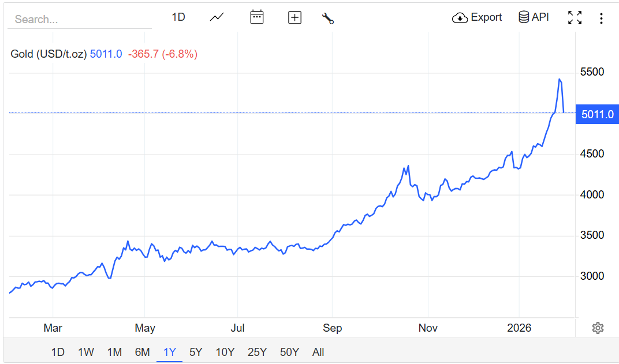Select the 6M time range

point(142,352)
